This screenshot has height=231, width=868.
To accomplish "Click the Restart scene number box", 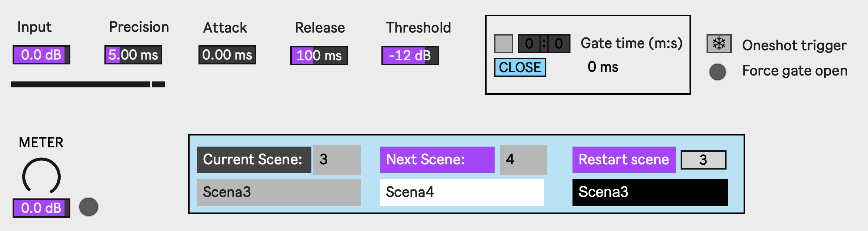I will pyautogui.click(x=703, y=160).
